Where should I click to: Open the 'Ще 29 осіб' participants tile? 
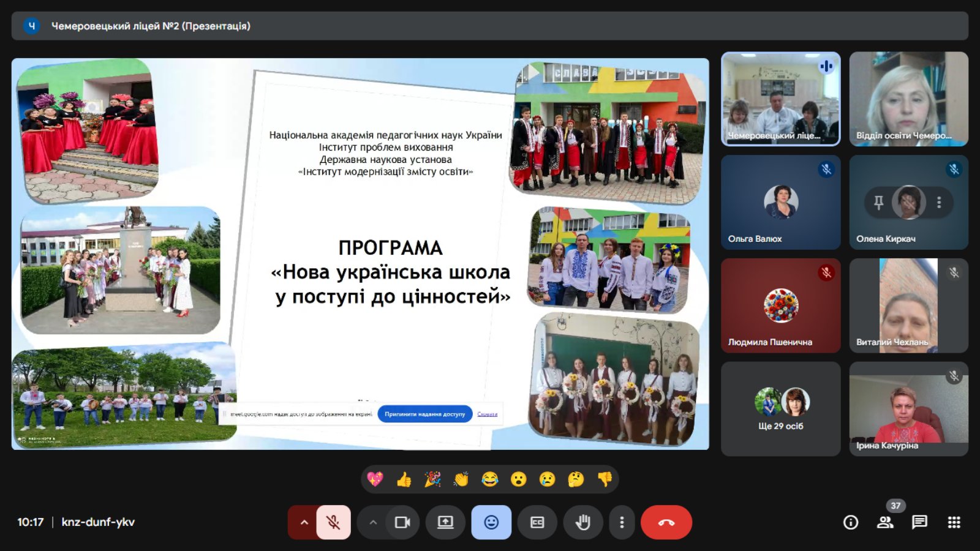pyautogui.click(x=780, y=408)
